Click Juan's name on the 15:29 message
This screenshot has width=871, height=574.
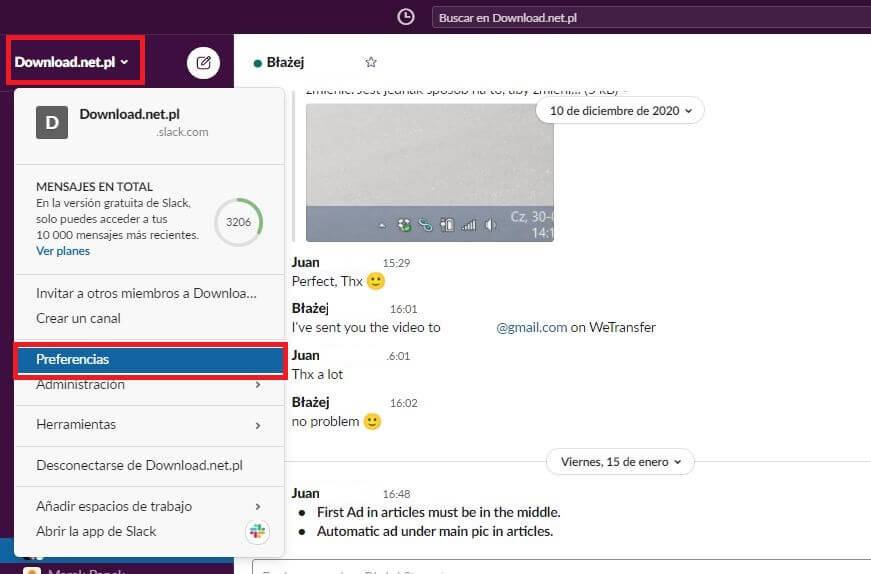(x=306, y=262)
